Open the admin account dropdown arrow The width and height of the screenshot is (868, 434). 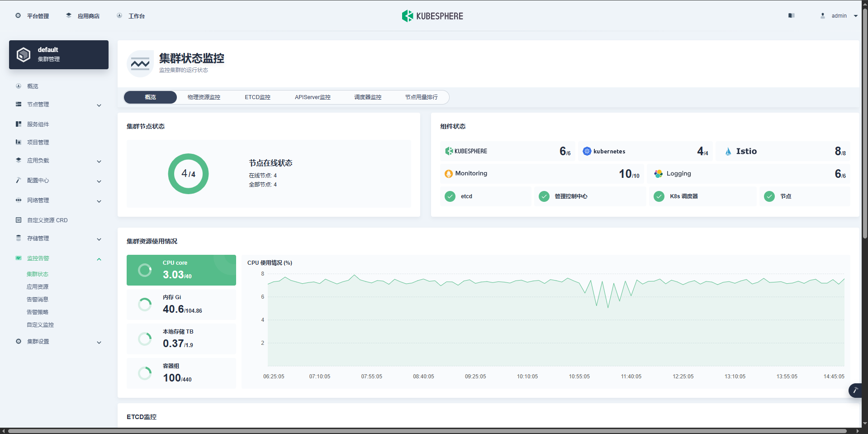pos(856,16)
